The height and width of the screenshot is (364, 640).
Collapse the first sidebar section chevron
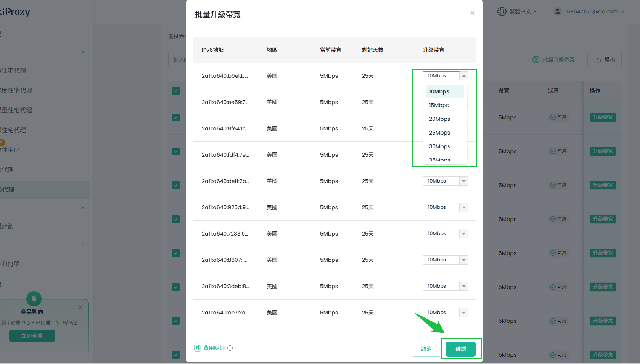coord(83,53)
